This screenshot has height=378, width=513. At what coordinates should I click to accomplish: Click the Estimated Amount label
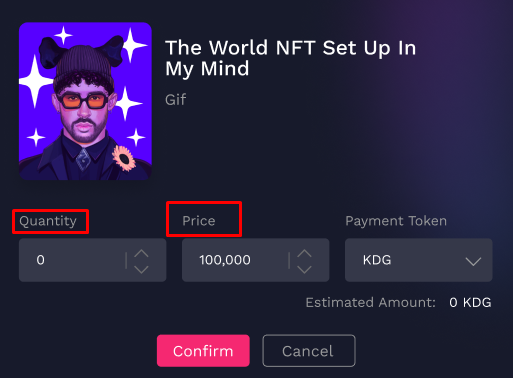coord(371,303)
